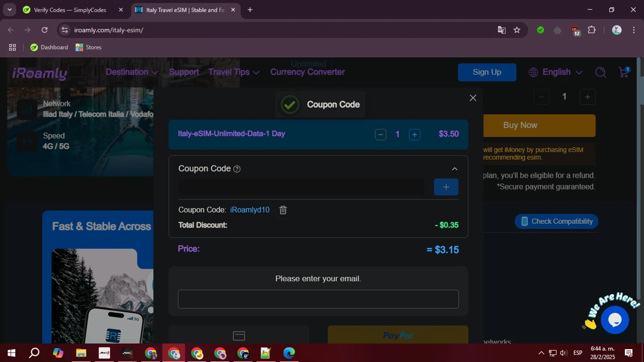This screenshot has height=362, width=644.
Task: Increase Italy eSIM quantity in dialog
Action: [414, 134]
